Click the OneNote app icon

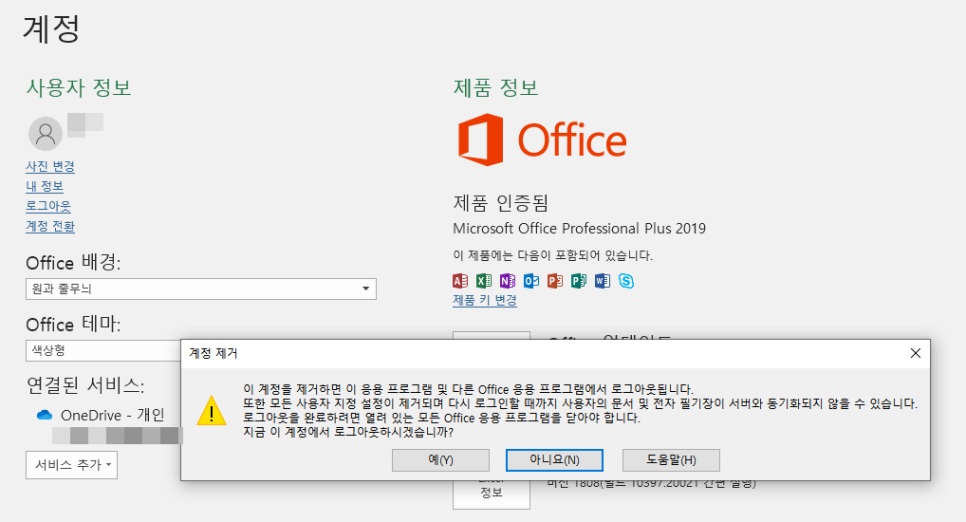pos(507,281)
